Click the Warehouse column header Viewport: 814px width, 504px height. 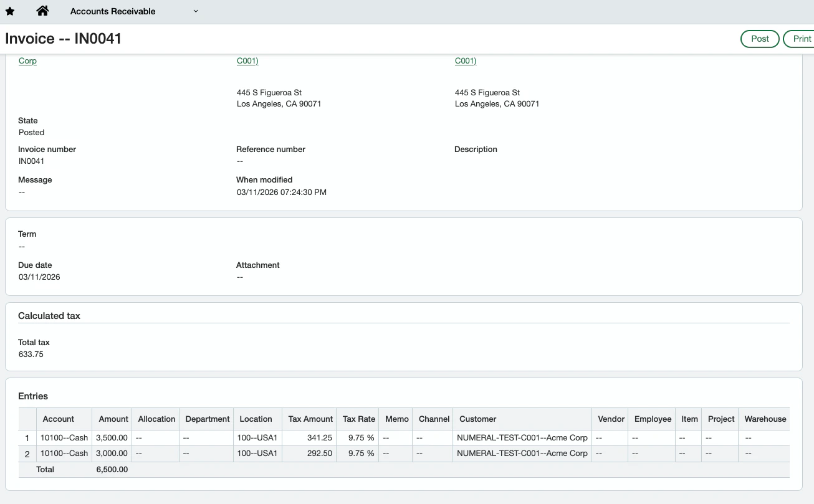(x=765, y=419)
